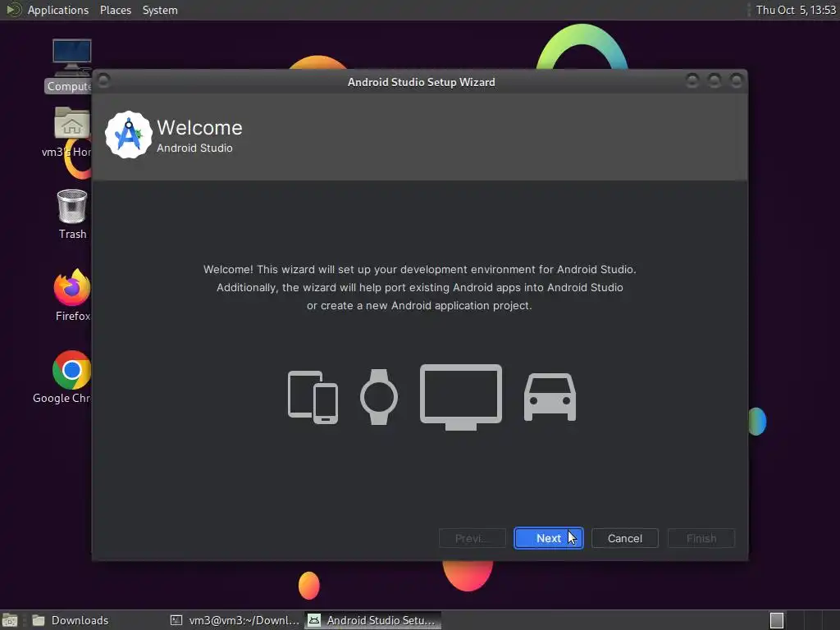Click the wizard window menu button in the title bar
840x630 pixels.
pos(104,81)
